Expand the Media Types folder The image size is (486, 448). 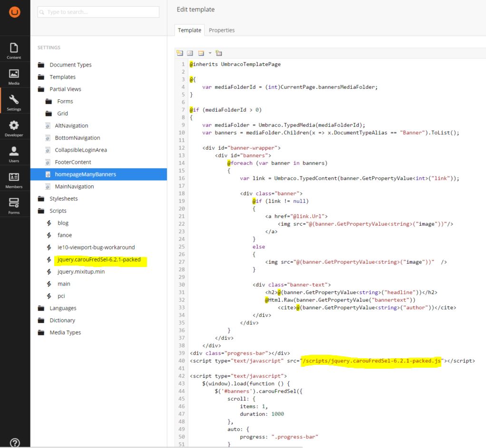coord(65,332)
